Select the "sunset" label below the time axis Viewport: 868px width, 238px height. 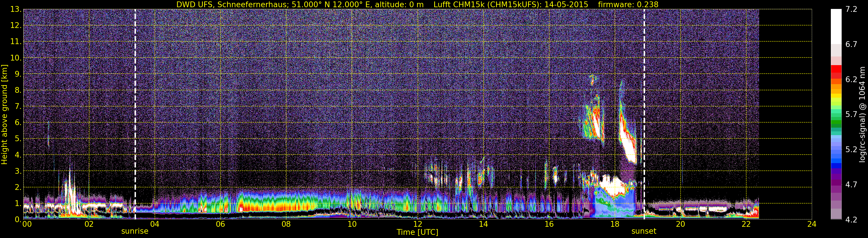pos(644,231)
